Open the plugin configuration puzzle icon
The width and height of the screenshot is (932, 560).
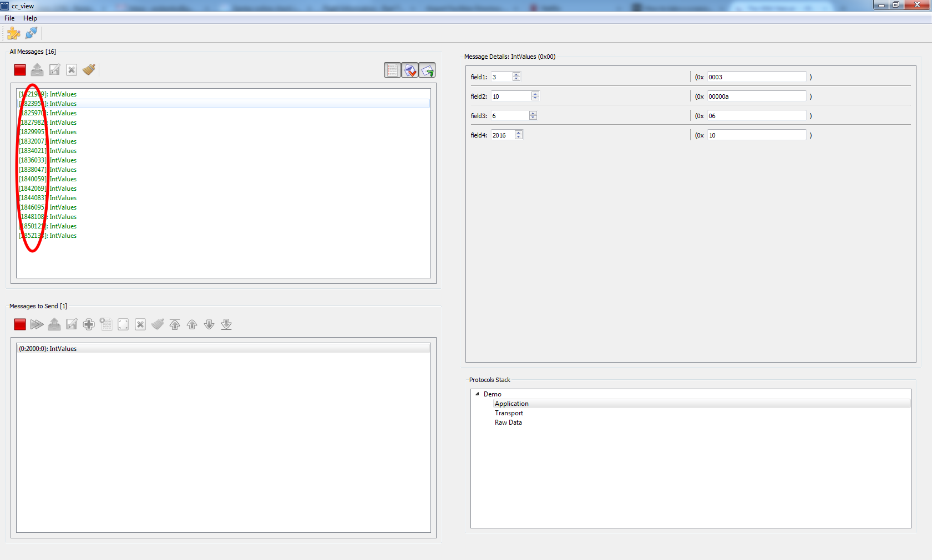(14, 33)
